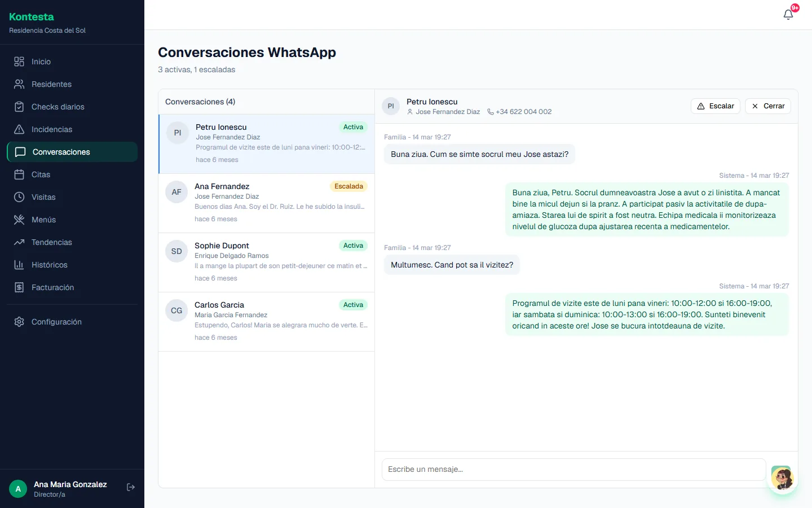Click the Tendencias trend line icon
The image size is (812, 508).
19,242
